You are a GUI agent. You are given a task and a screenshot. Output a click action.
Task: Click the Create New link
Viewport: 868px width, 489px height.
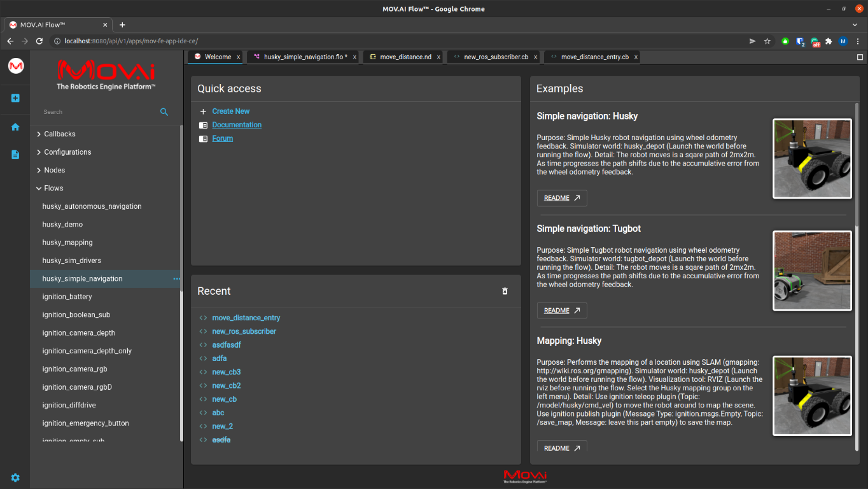(231, 111)
